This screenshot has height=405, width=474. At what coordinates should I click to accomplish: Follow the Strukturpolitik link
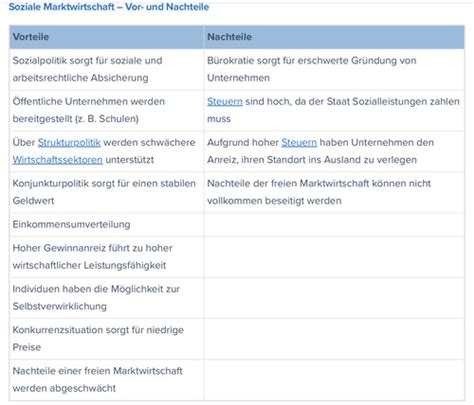tap(69, 143)
